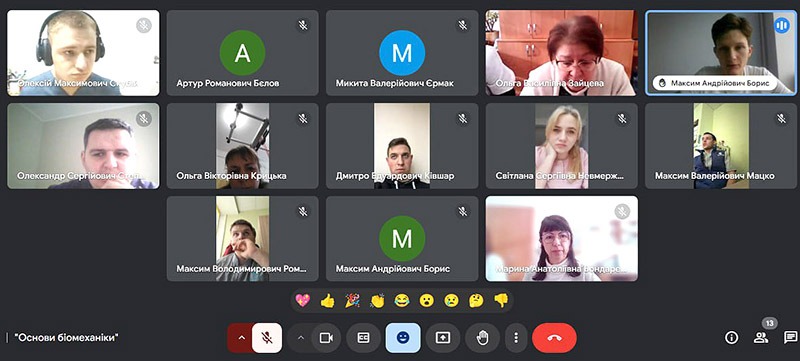Show the participants list with 13 badge
Viewport: 800px width, 361px height.
tap(761, 338)
